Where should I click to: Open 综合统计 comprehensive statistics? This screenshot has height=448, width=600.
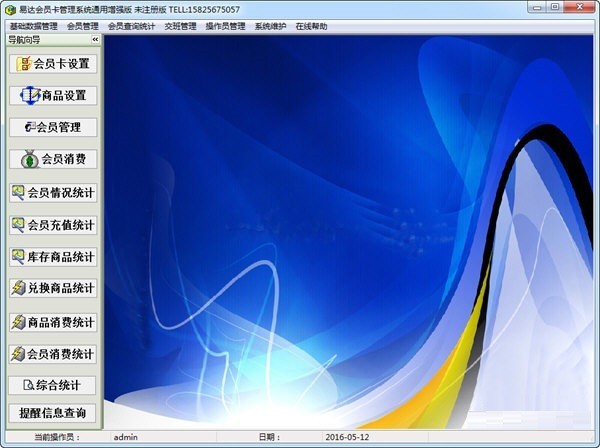coord(53,385)
